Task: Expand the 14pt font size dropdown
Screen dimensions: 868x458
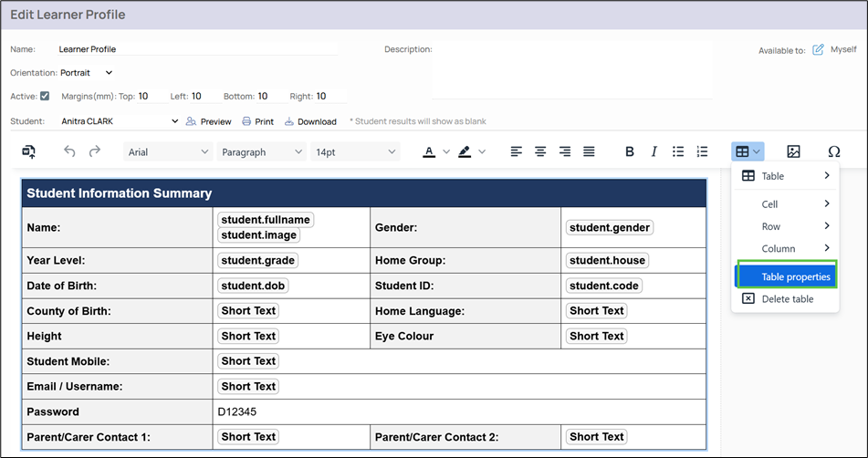Action: (x=355, y=152)
